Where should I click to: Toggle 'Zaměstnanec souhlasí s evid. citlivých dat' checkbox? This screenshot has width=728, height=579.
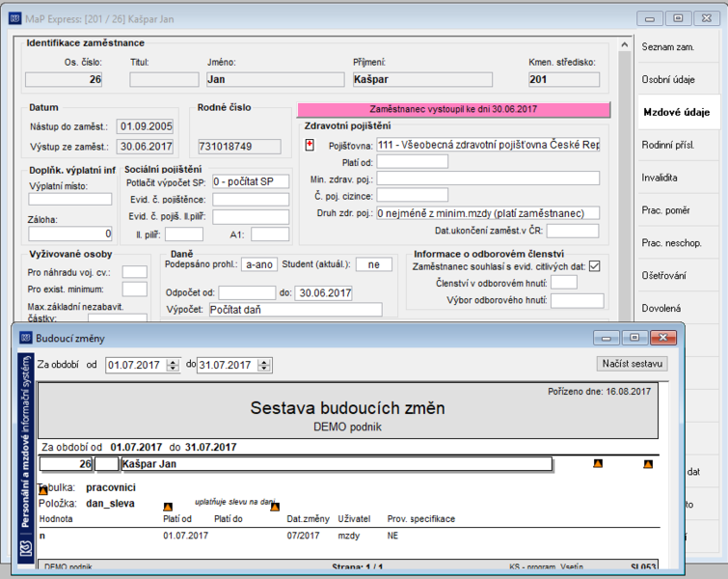[594, 266]
